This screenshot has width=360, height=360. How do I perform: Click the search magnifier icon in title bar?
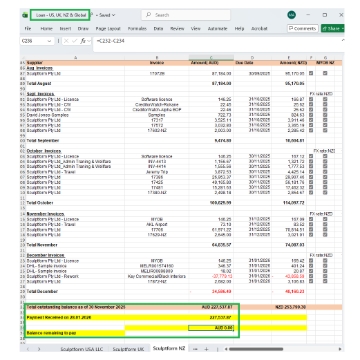click(149, 15)
